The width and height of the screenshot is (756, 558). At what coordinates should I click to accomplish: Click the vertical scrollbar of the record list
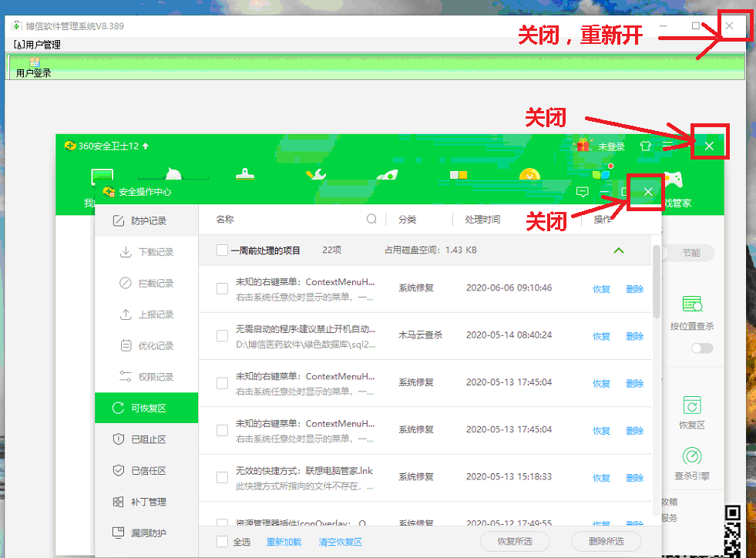tap(656, 281)
